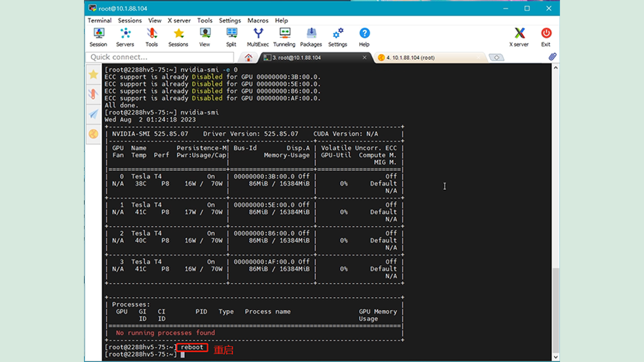644x362 pixels.
Task: Click the View toolbar icon
Action: point(205,37)
